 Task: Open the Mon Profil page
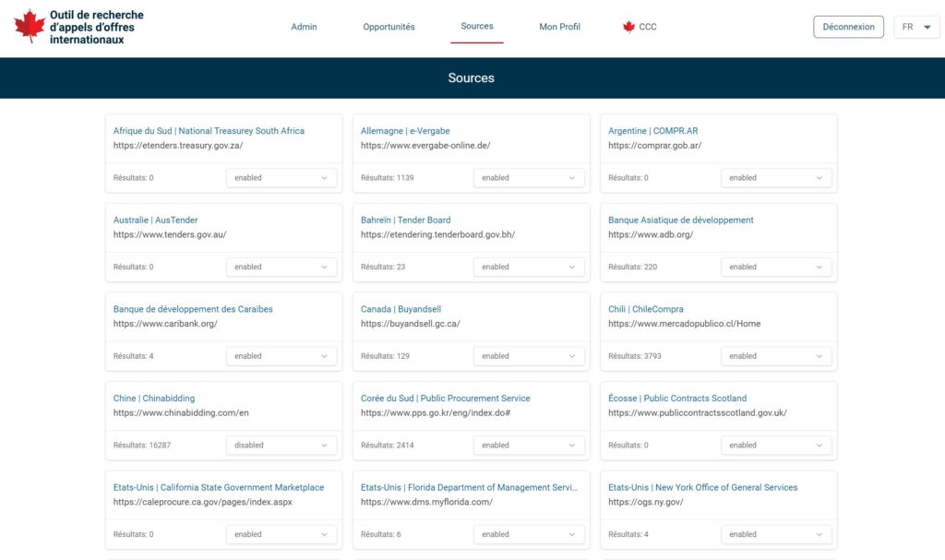coord(559,27)
